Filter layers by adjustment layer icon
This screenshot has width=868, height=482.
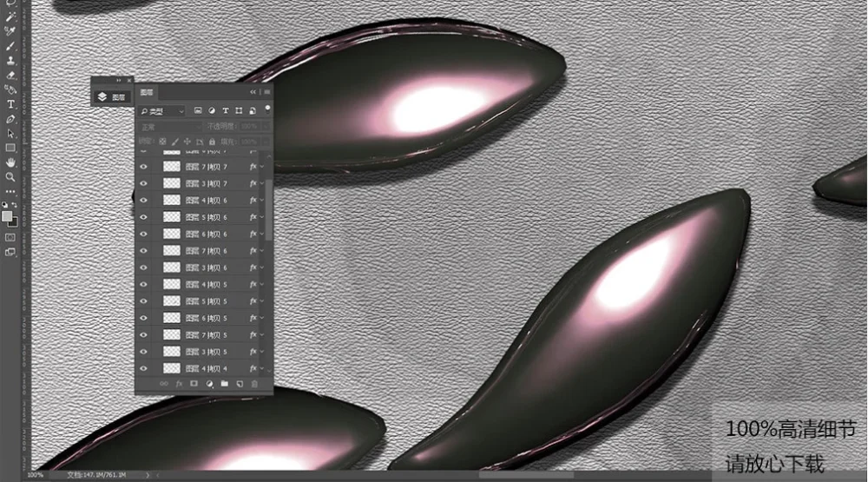point(212,111)
